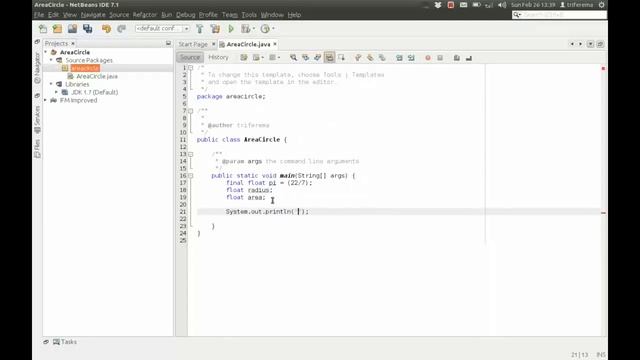Open the Profile Project dropdown arrow

point(273,29)
